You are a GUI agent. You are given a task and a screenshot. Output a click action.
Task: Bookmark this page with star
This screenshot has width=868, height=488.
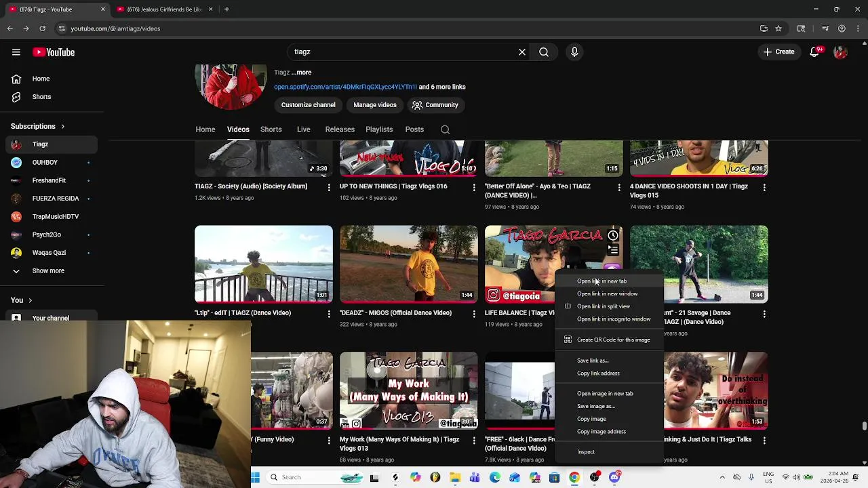[778, 28]
